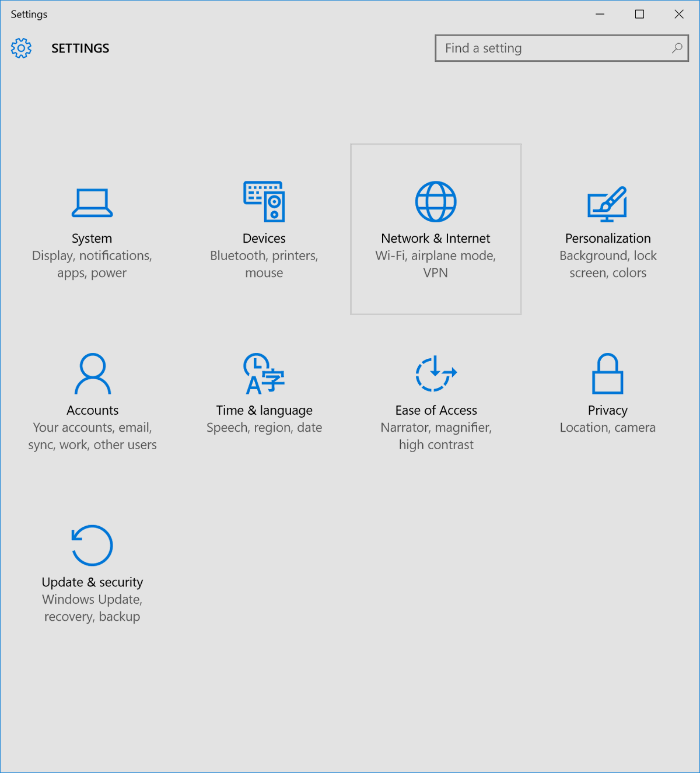Click the 'System' tile title
The image size is (700, 773).
(x=92, y=238)
